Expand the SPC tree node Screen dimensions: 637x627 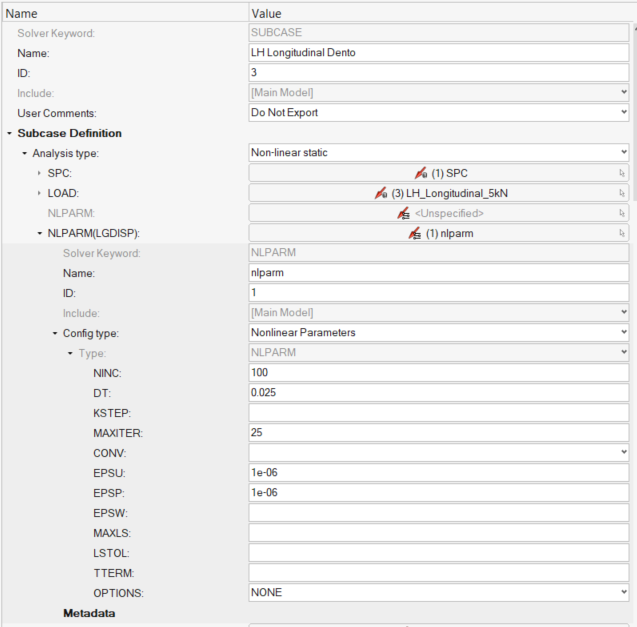[x=39, y=173]
